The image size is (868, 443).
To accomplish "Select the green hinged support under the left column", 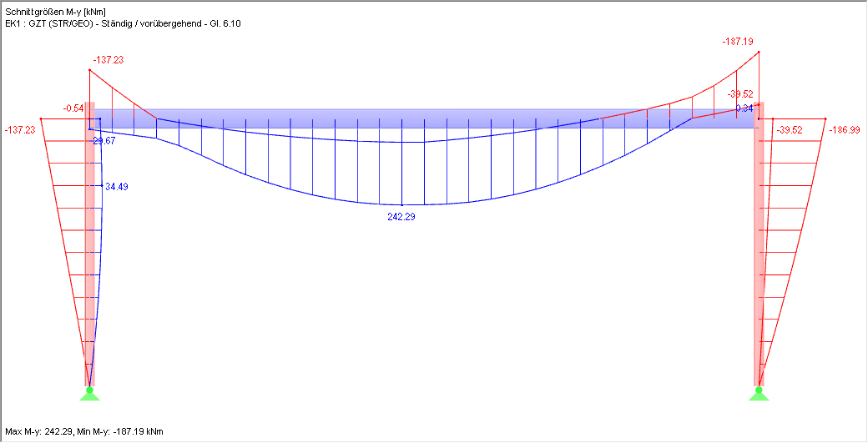I will click(89, 393).
